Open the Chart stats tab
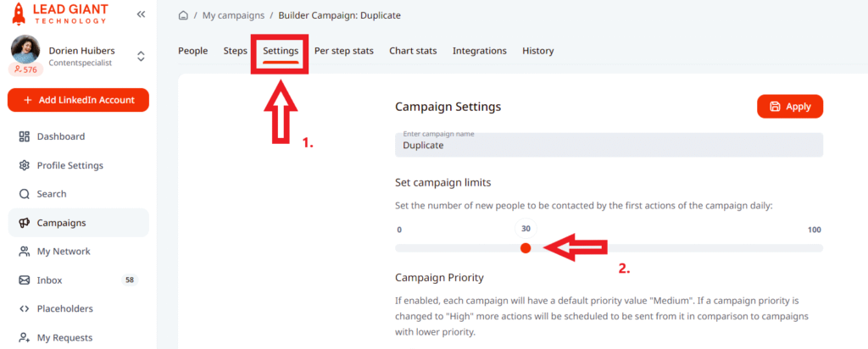 [413, 51]
